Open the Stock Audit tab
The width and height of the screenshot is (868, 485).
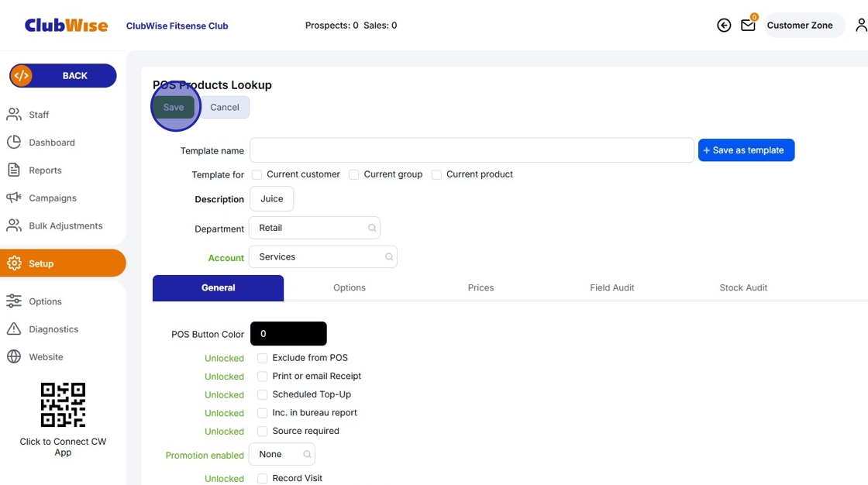pos(743,288)
